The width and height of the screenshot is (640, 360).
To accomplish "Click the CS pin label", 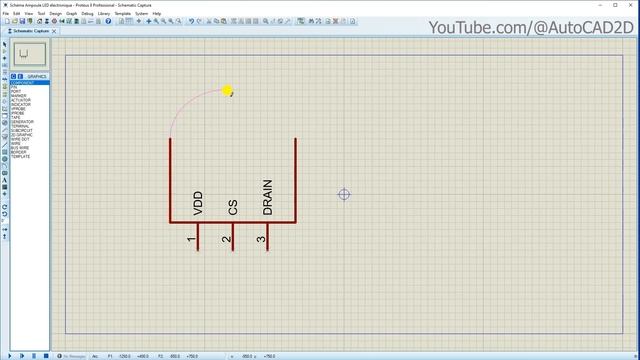I will [x=233, y=207].
